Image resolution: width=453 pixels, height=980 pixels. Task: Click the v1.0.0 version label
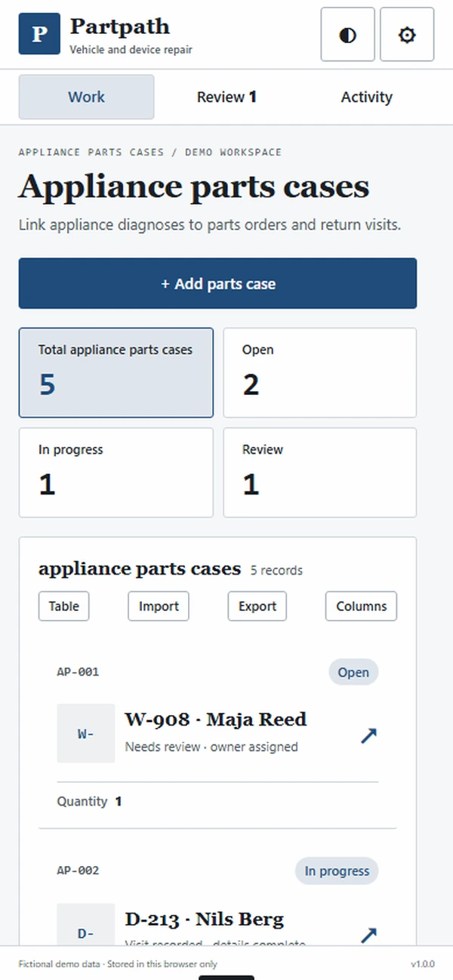coord(423,964)
